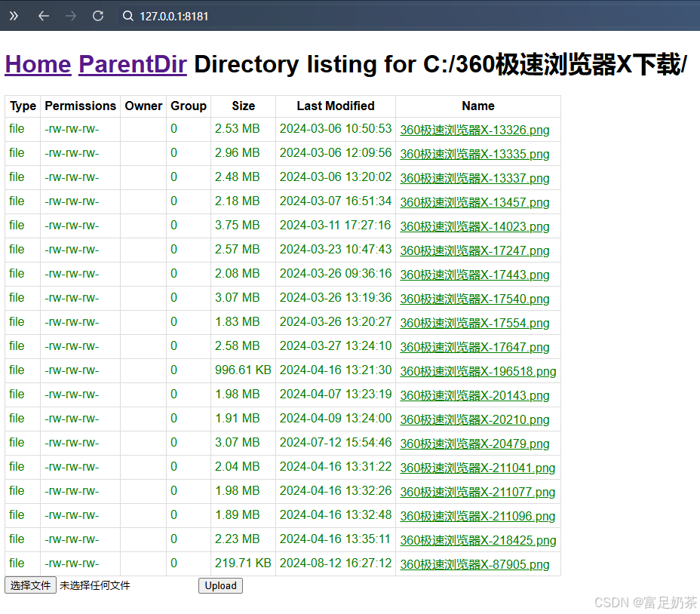Image resolution: width=700 pixels, height=614 pixels.
Task: Select the size cell 996.61 KB
Action: [243, 370]
